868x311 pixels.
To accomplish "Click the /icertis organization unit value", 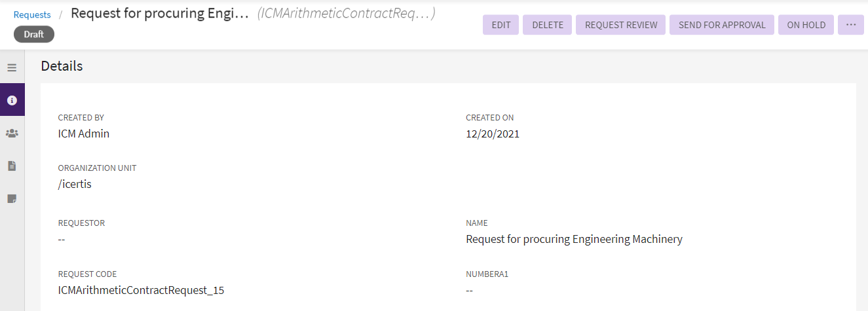I will 75,184.
